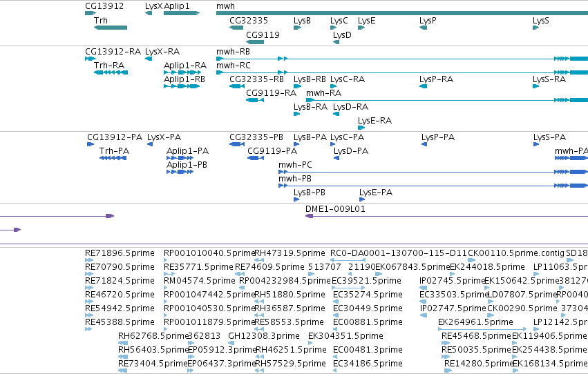Select the LysD-PA protein
The width and height of the screenshot is (588, 374).
(336, 158)
